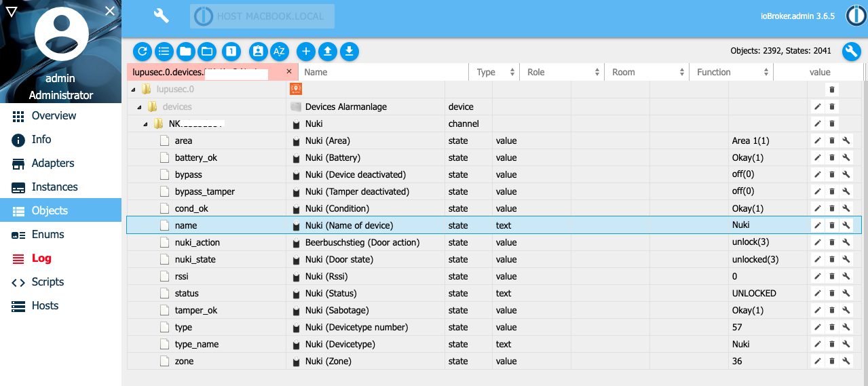Collapse the lupusec.0 tree node
868x386 pixels.
click(x=134, y=90)
